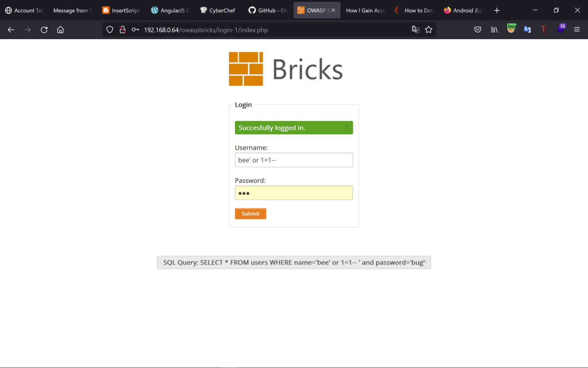588x368 pixels.
Task: Click the SQL Query output text
Action: coord(294,263)
